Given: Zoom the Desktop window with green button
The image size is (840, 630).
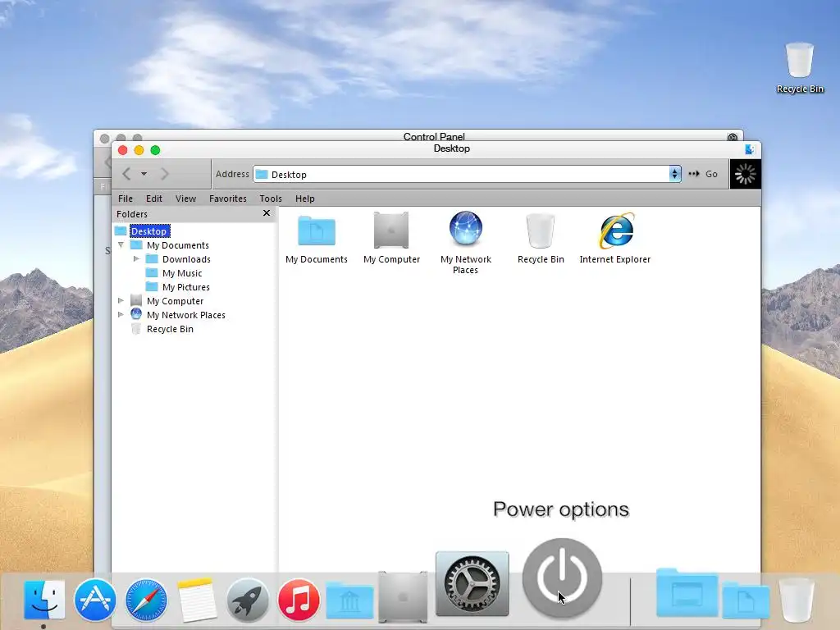Looking at the screenshot, I should (155, 150).
